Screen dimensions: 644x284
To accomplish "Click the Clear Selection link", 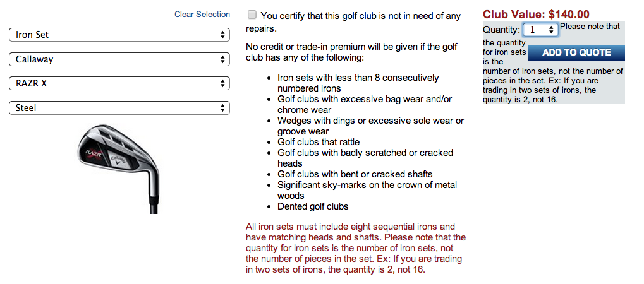I will click(202, 14).
